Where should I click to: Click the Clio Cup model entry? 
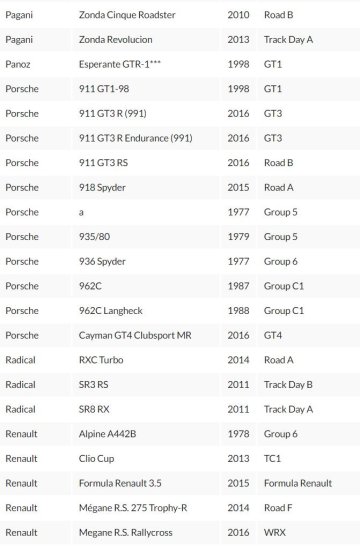[96, 459]
